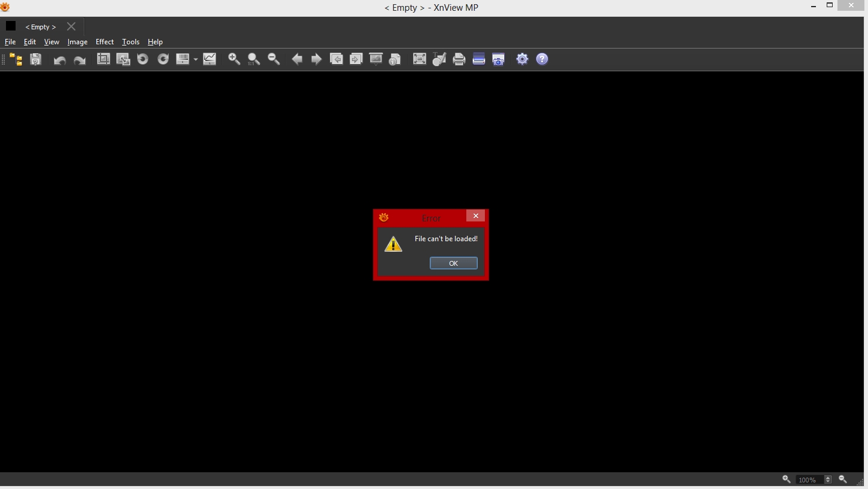This screenshot has width=868, height=489.
Task: Open the Adjust levels toolbar icon
Action: 183,59
